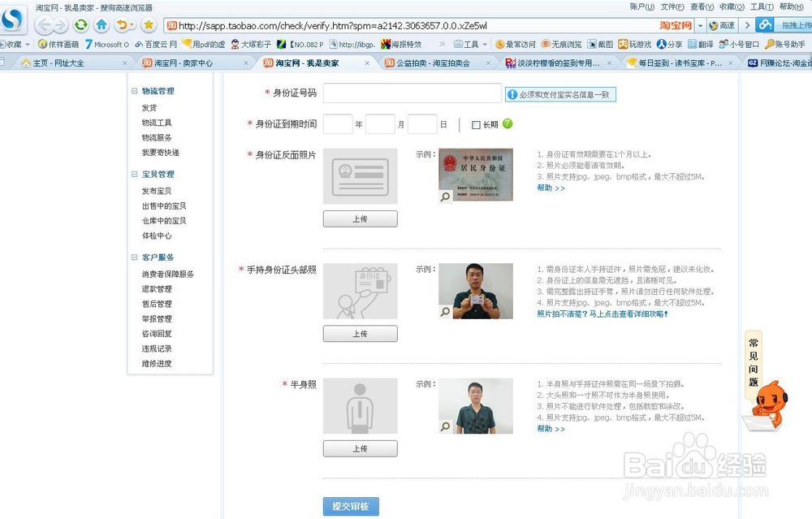812x519 pixels.
Task: Open the 依样画葫 bookmark
Action: click(58, 45)
